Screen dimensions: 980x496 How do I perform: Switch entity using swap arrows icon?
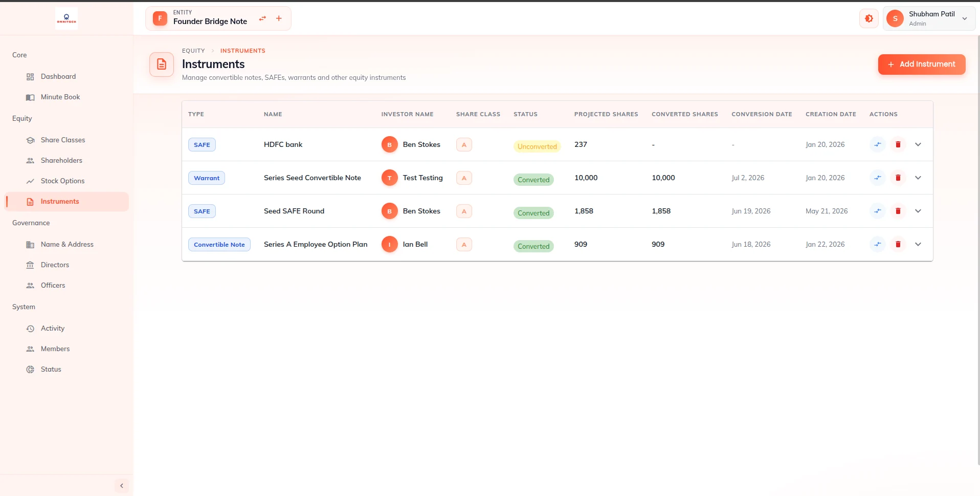point(262,18)
